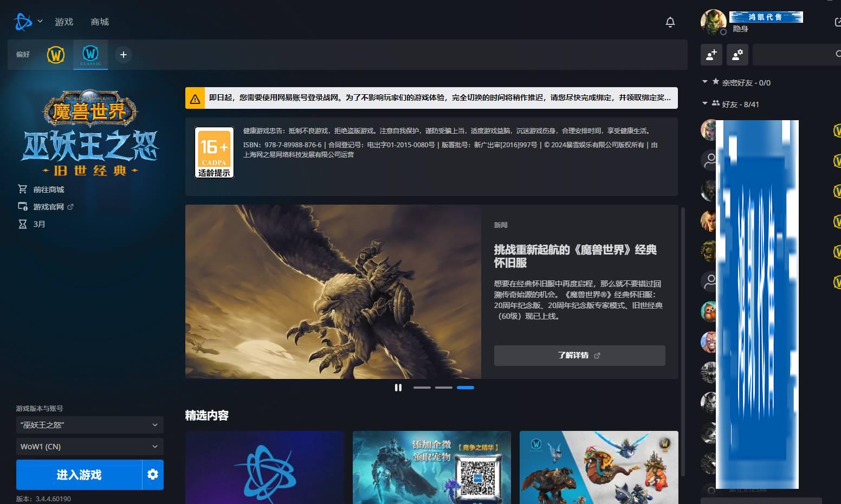
Task: Open the pets and mounts featured card
Action: point(599,468)
